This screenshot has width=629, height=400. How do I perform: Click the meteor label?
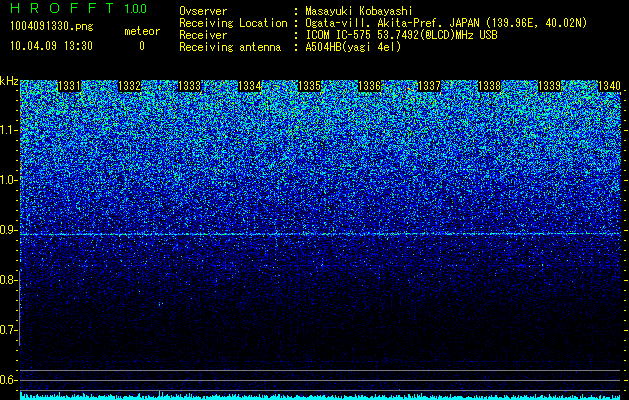(x=142, y=31)
